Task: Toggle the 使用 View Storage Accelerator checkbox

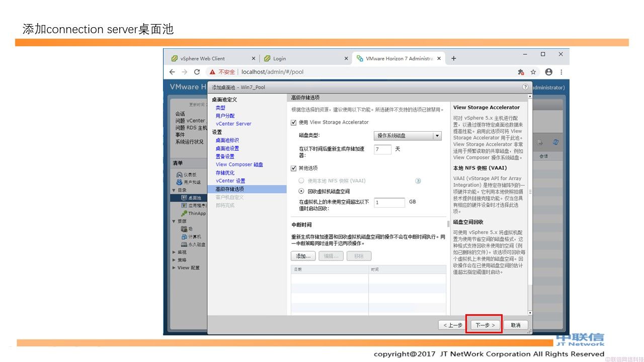Action: [294, 122]
